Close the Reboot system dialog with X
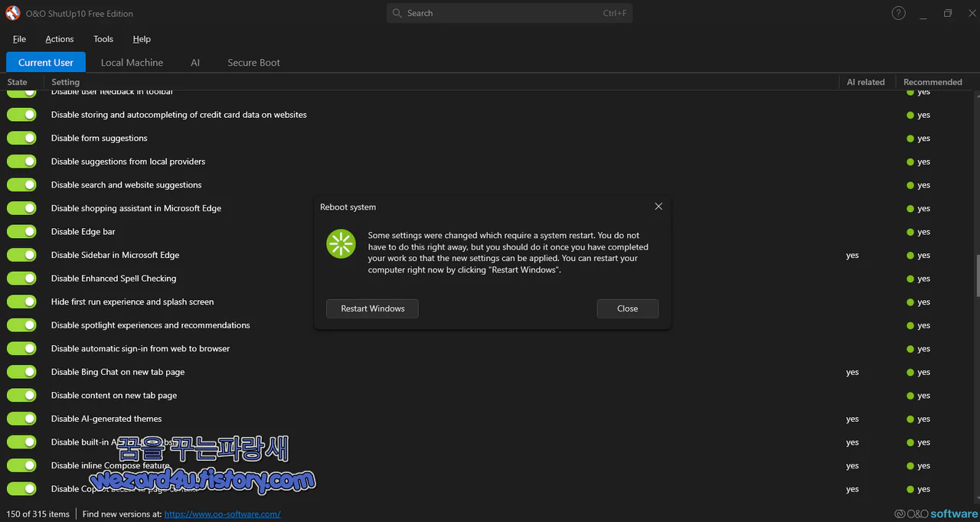This screenshot has height=522, width=980. pyautogui.click(x=658, y=206)
